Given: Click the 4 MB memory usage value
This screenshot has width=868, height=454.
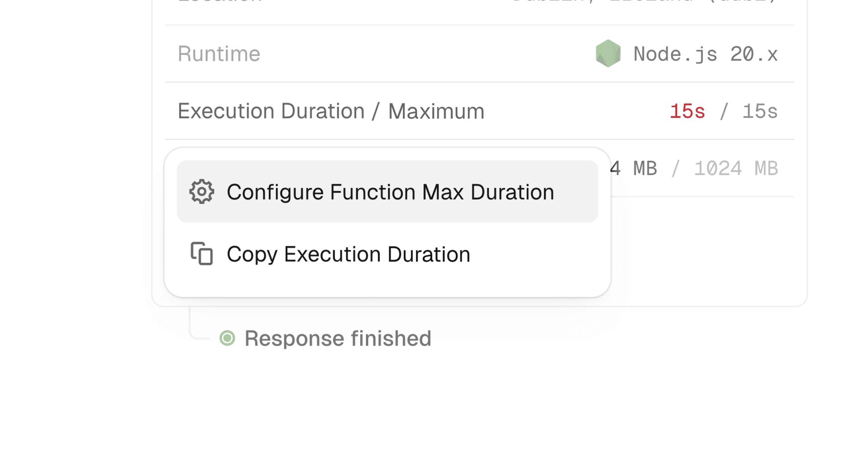Looking at the screenshot, I should pyautogui.click(x=633, y=169).
